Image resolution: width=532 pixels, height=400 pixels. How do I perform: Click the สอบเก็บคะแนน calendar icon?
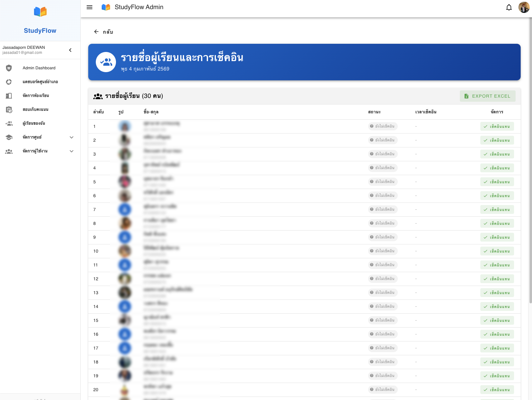9,110
